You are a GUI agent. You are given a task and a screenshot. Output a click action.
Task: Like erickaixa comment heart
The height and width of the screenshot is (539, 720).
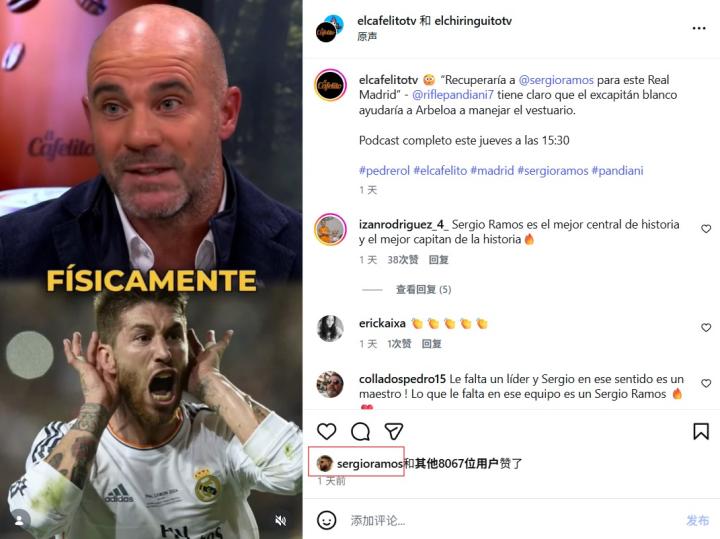pyautogui.click(x=706, y=327)
